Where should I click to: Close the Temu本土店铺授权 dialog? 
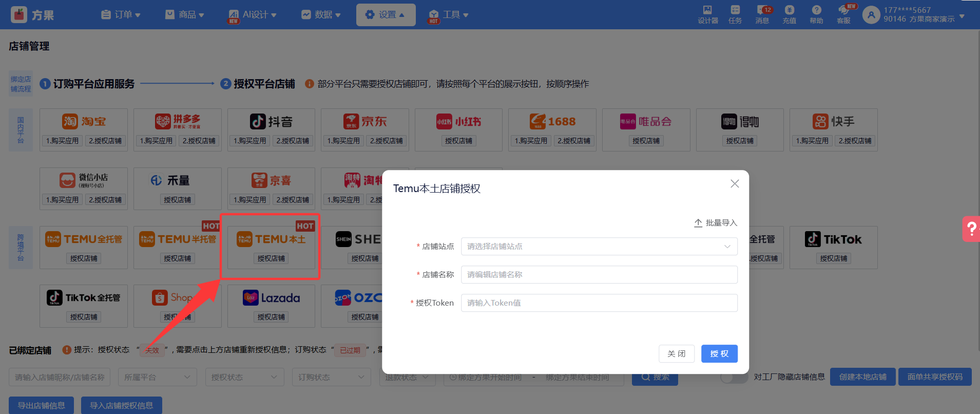(735, 183)
